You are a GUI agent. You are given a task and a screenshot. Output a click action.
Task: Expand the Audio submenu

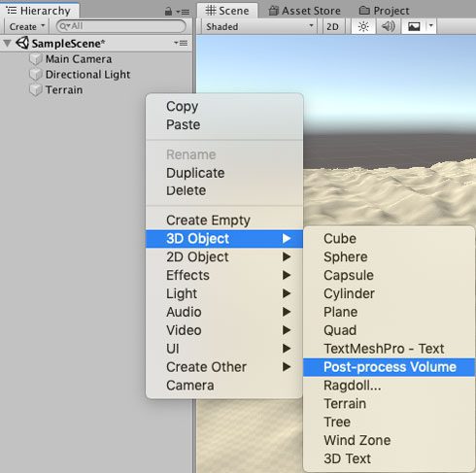224,312
